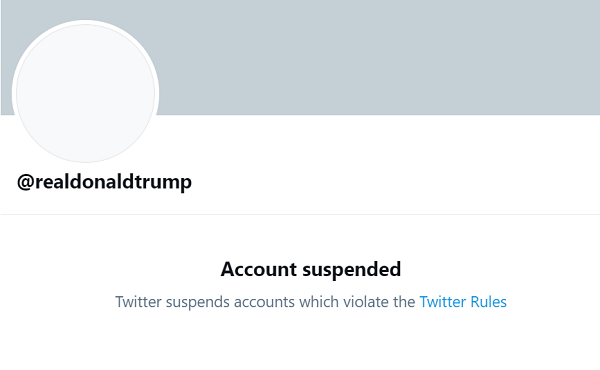Open the Twitter Rules link

click(463, 302)
